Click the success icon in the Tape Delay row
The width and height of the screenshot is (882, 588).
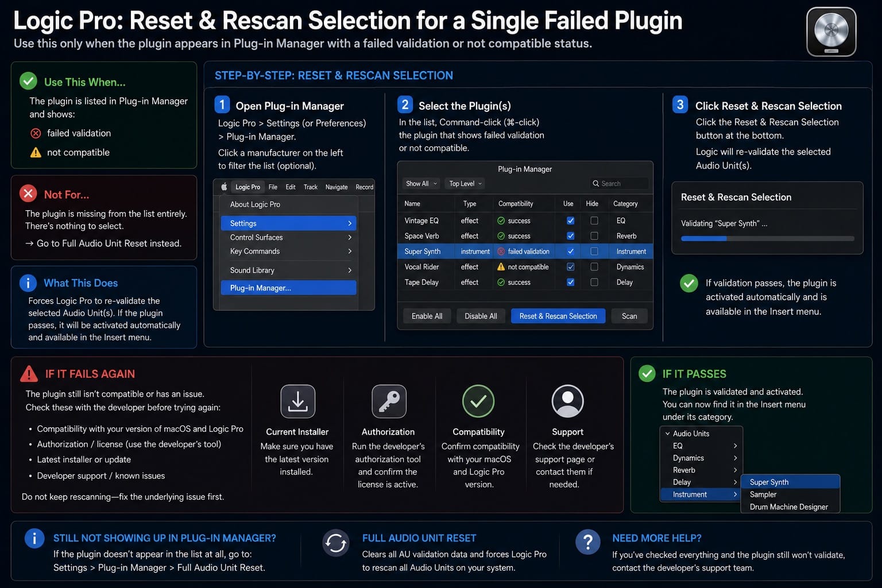(501, 283)
